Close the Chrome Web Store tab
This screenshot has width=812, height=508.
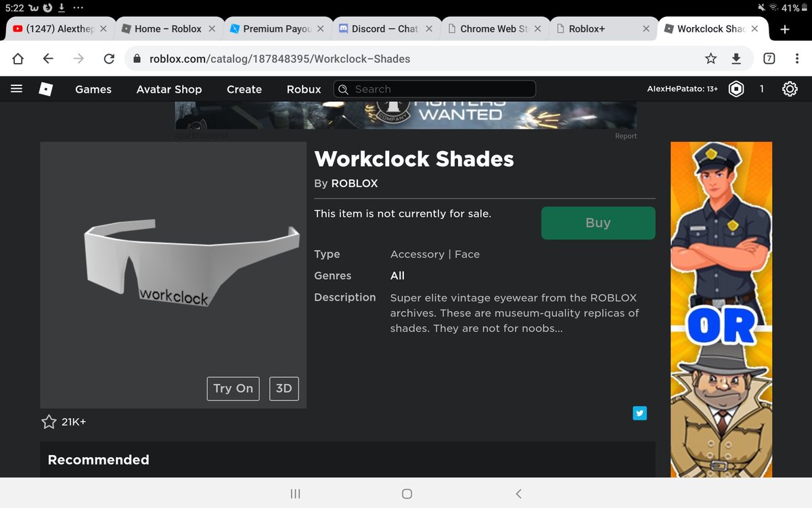[537, 29]
